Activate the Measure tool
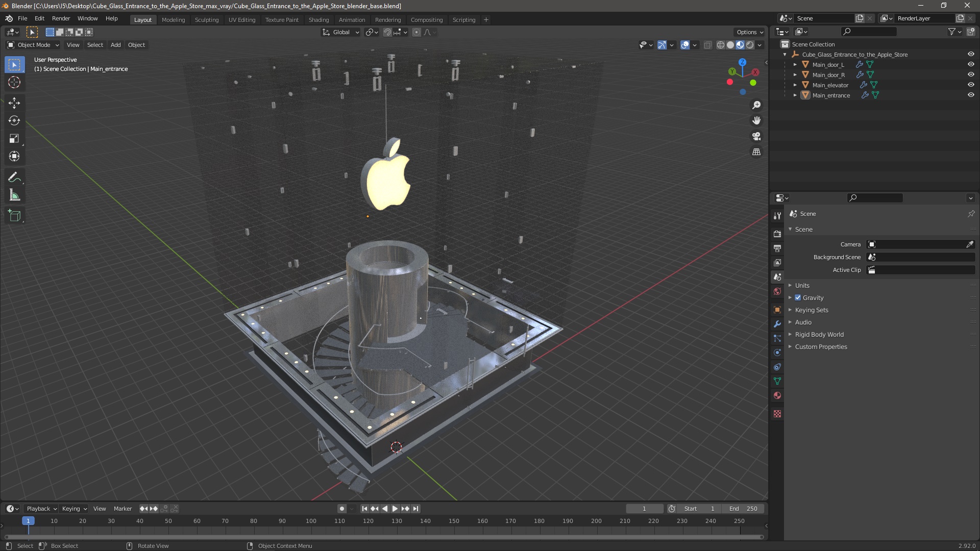The image size is (980, 551). click(14, 195)
